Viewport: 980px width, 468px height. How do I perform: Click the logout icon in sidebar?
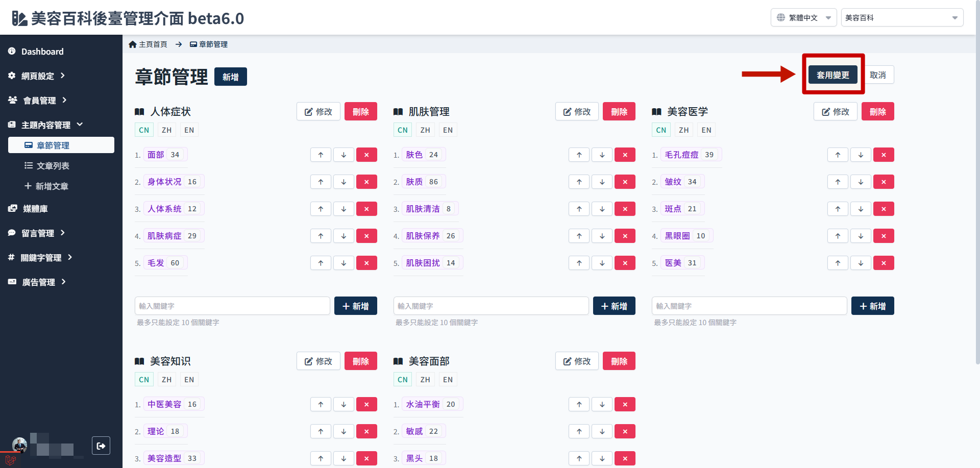(101, 446)
